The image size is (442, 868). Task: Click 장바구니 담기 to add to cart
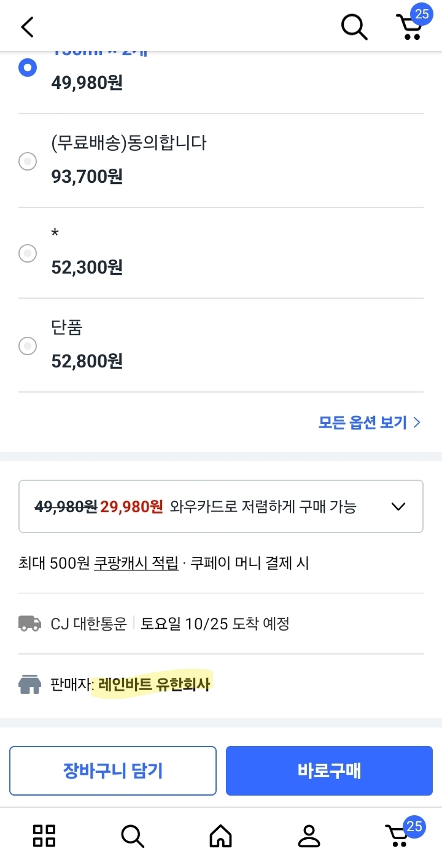112,771
